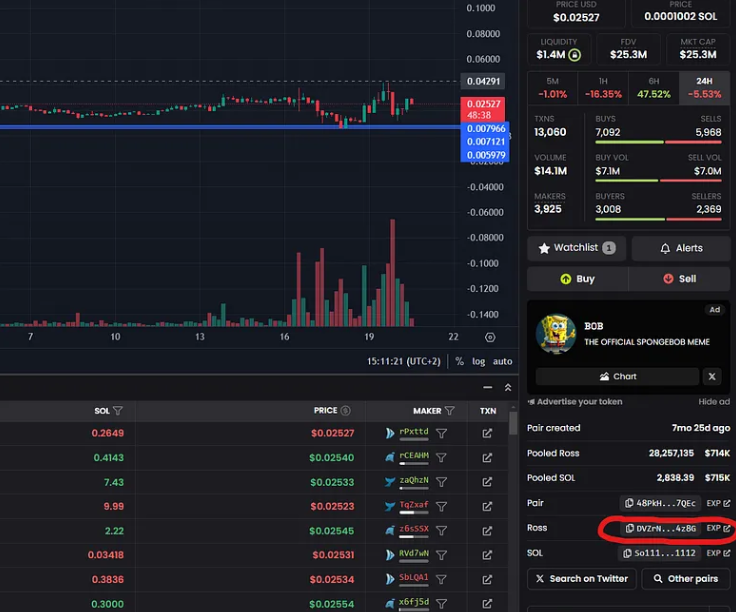Open the MAKER column filter
Image resolution: width=736 pixels, height=612 pixels.
point(449,411)
